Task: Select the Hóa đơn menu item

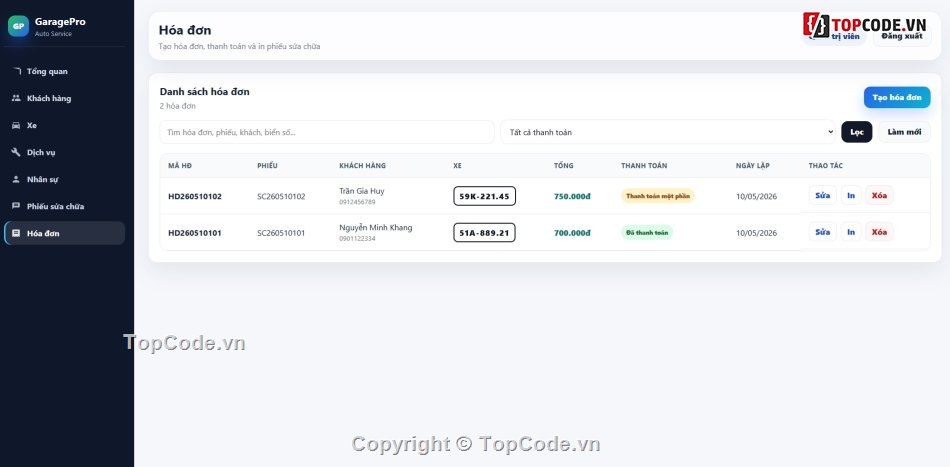Action: tap(65, 233)
